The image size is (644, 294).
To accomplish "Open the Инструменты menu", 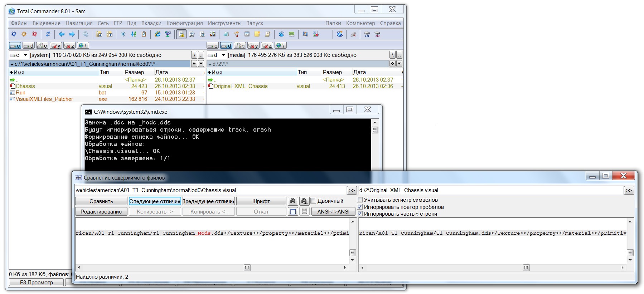I will tap(224, 23).
